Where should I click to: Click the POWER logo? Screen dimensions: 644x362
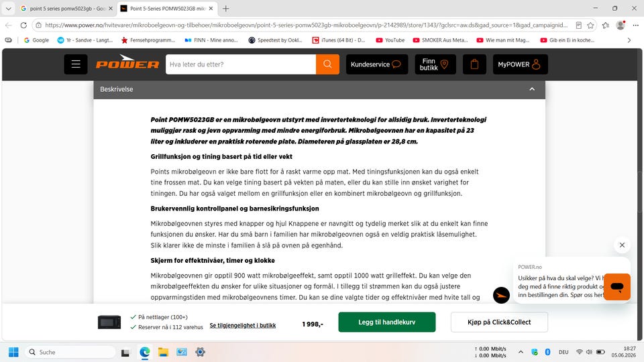point(127,63)
